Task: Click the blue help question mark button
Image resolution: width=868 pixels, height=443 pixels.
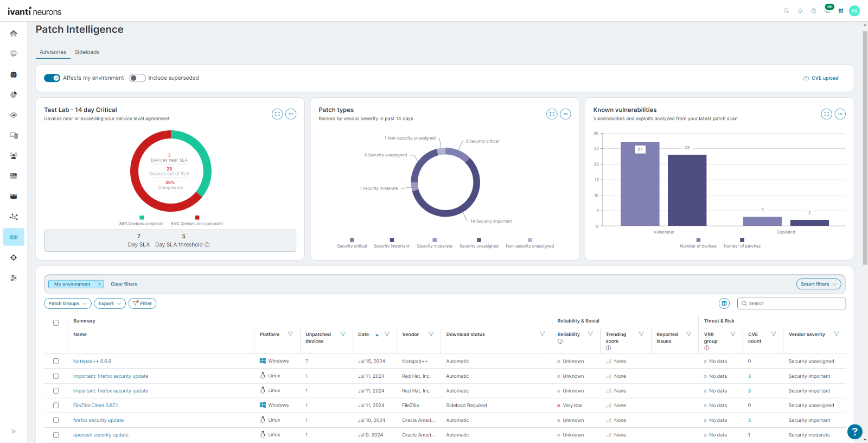Action: click(x=854, y=432)
